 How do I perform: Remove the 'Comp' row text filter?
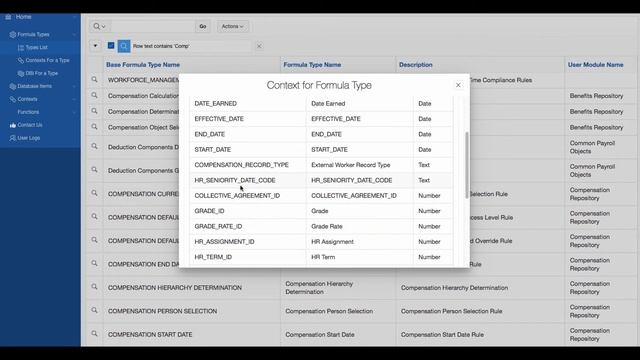coord(259,46)
